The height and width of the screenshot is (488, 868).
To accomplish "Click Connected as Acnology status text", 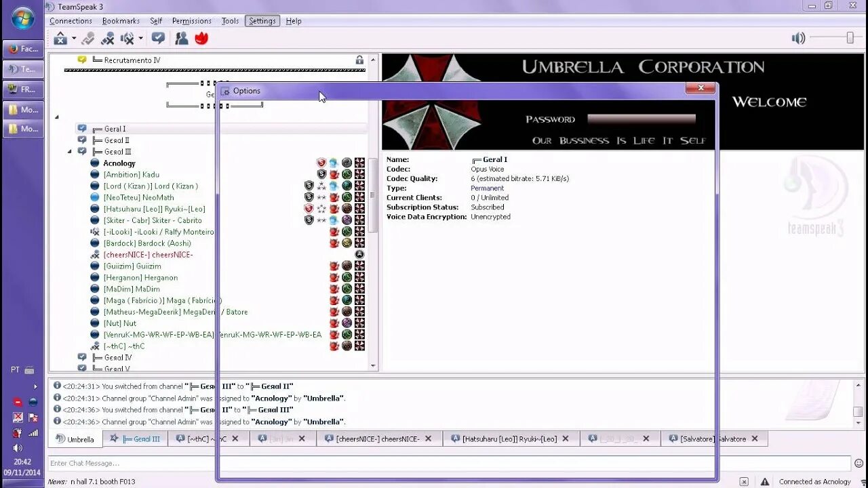I will pyautogui.click(x=814, y=482).
